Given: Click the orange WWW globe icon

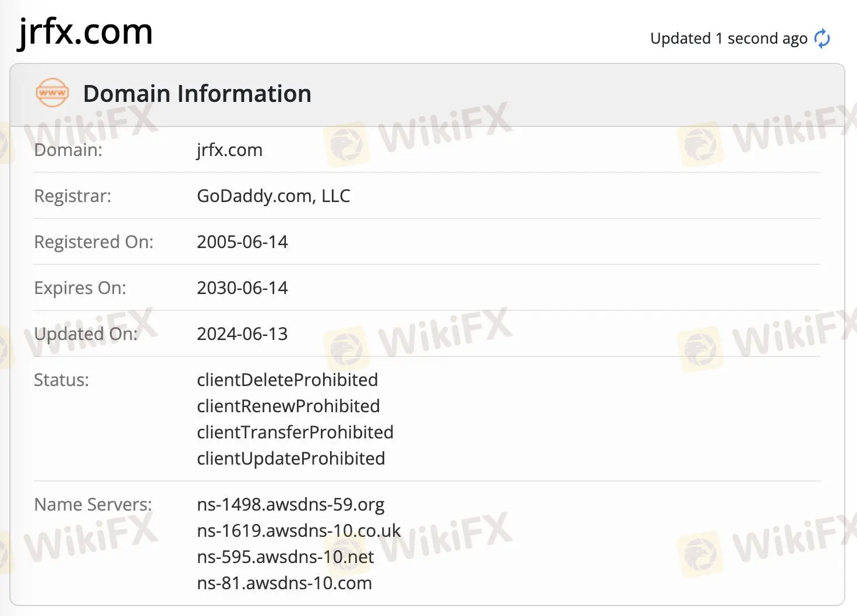Looking at the screenshot, I should tap(52, 93).
